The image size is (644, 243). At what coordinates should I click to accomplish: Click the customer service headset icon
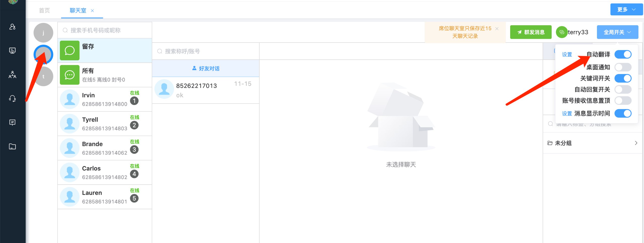(x=12, y=98)
